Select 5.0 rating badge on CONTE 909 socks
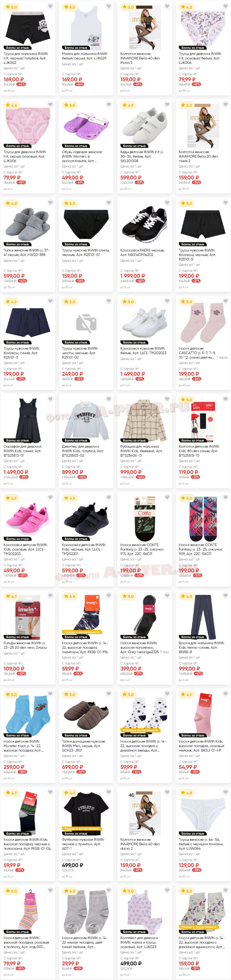Viewport: 231px width, 980px height. point(187,498)
